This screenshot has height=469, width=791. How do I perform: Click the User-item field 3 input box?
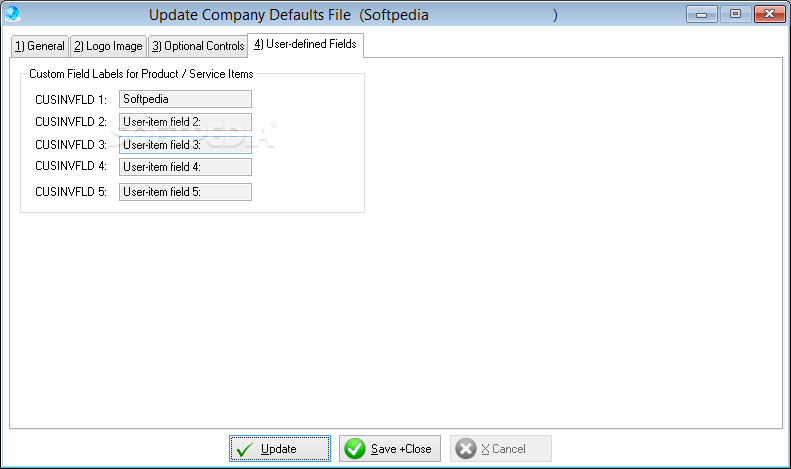point(185,145)
